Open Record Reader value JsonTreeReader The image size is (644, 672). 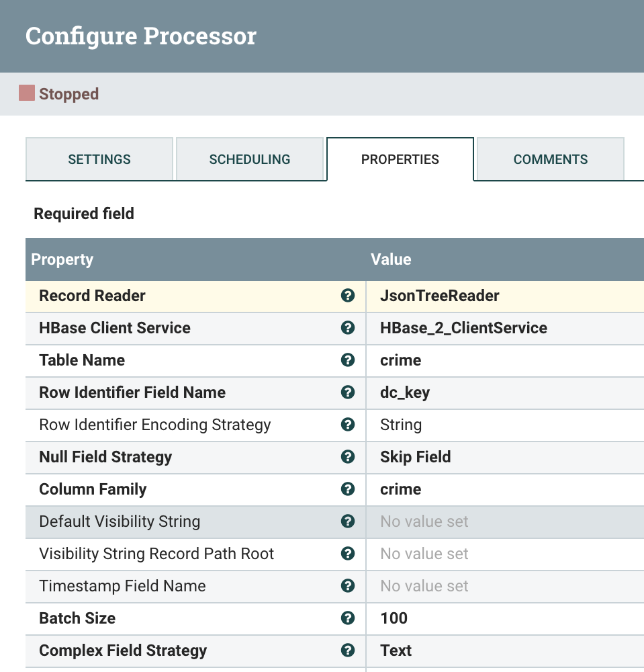(x=440, y=296)
